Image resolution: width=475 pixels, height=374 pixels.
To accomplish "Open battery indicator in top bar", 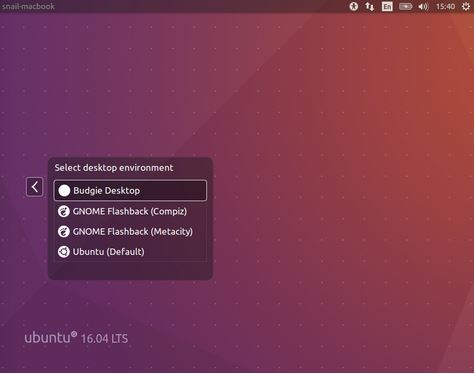I will [406, 6].
